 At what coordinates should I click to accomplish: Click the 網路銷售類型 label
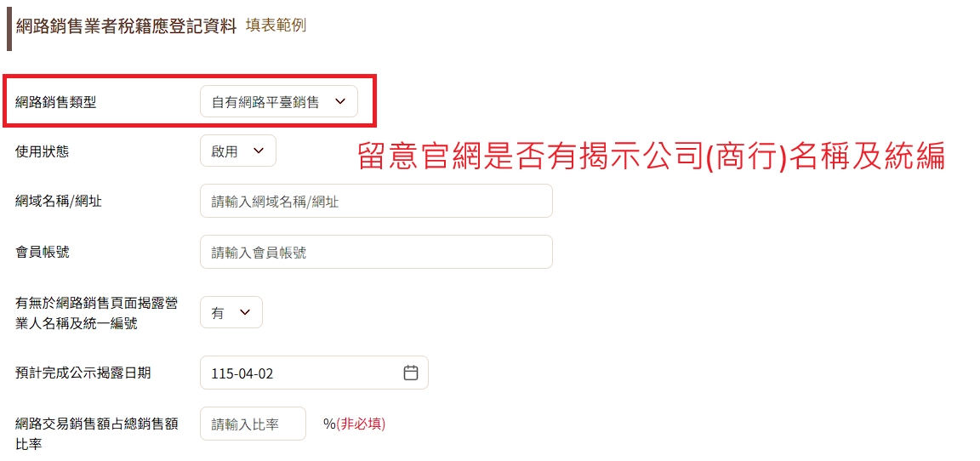click(56, 102)
